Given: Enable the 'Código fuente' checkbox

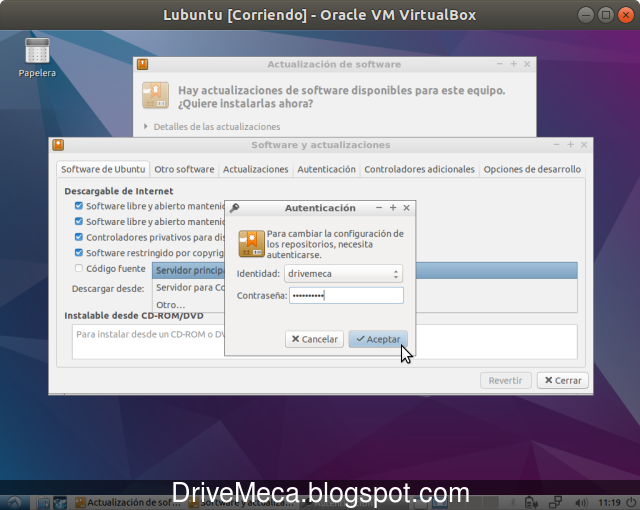Looking at the screenshot, I should 79,268.
